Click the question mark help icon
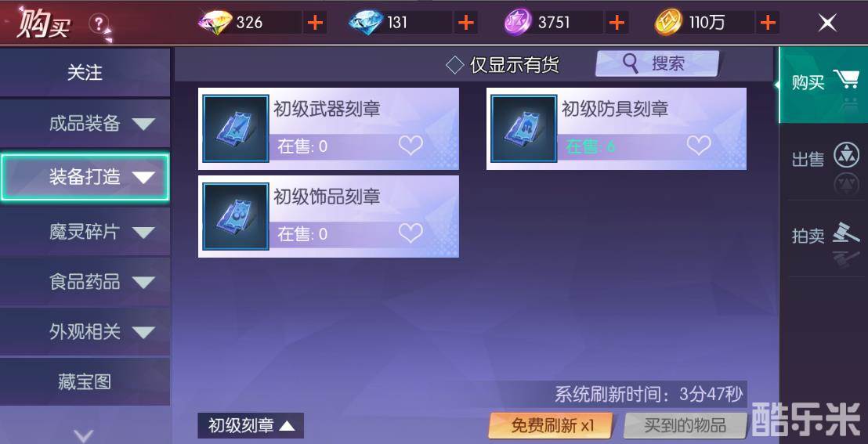Viewport: 868px width, 444px height. pos(99,23)
